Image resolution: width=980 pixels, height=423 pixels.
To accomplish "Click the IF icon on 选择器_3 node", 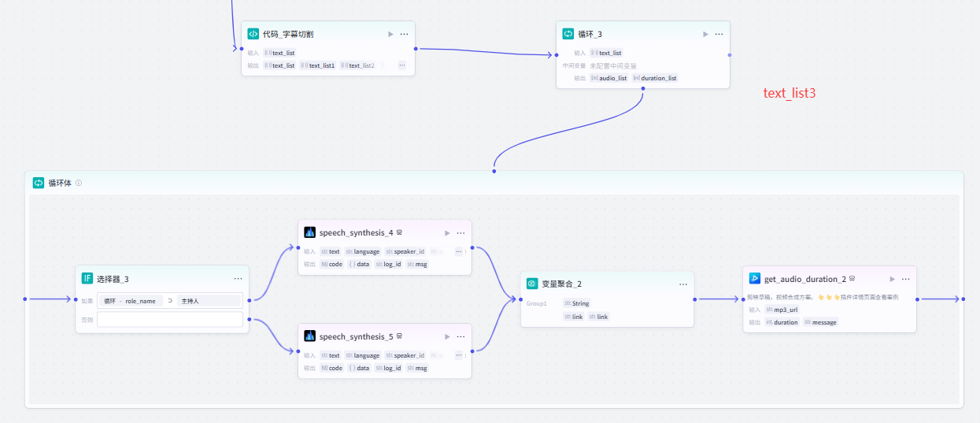I will click(x=87, y=278).
